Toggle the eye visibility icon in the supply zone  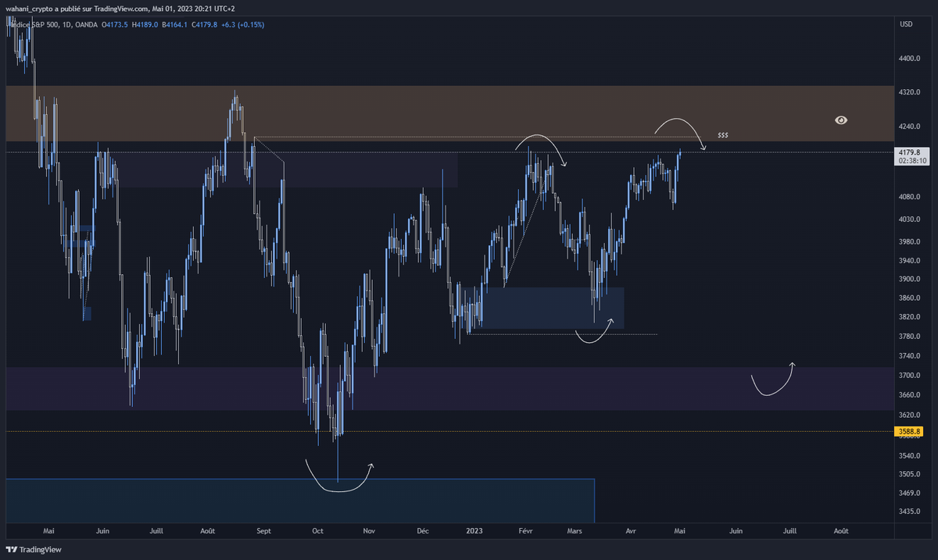click(840, 119)
